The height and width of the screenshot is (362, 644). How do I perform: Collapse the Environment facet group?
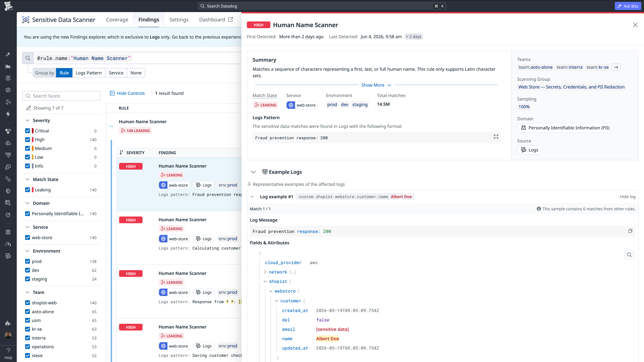[x=28, y=251]
